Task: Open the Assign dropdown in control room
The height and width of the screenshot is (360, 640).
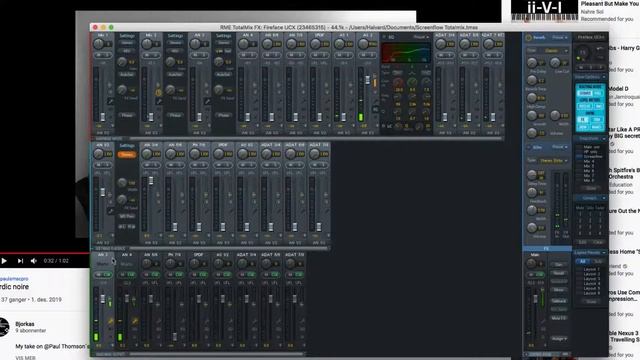Action: click(x=559, y=338)
